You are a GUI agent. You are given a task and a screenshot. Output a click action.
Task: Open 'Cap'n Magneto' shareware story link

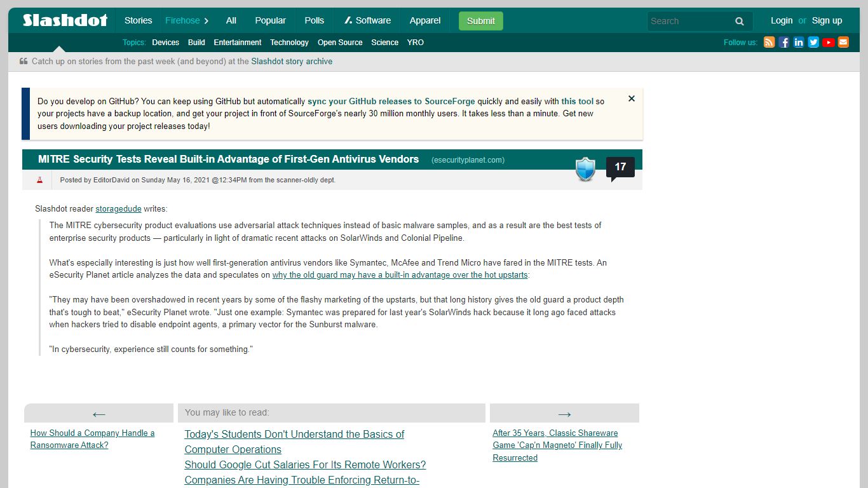coord(557,445)
